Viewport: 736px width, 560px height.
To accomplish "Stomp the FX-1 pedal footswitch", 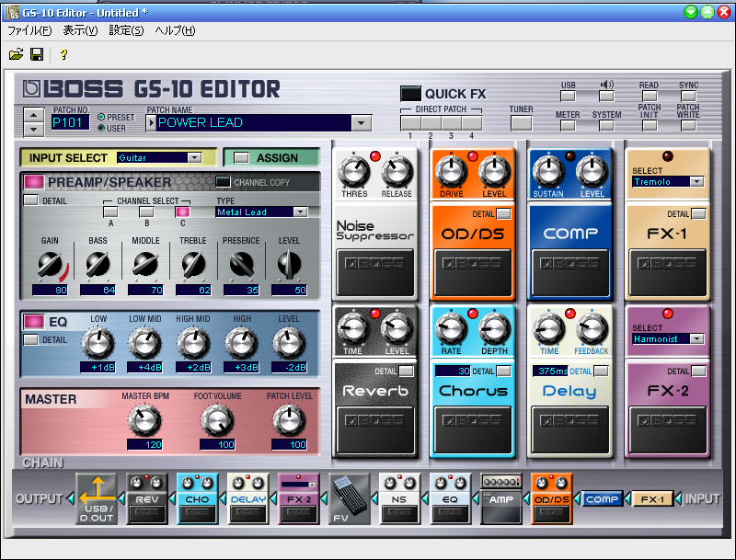I will pos(667,272).
